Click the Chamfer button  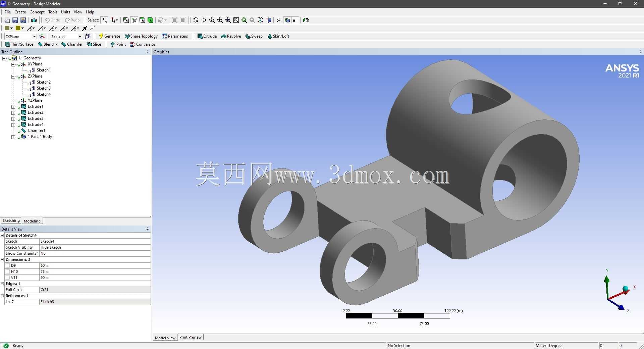[x=72, y=44]
